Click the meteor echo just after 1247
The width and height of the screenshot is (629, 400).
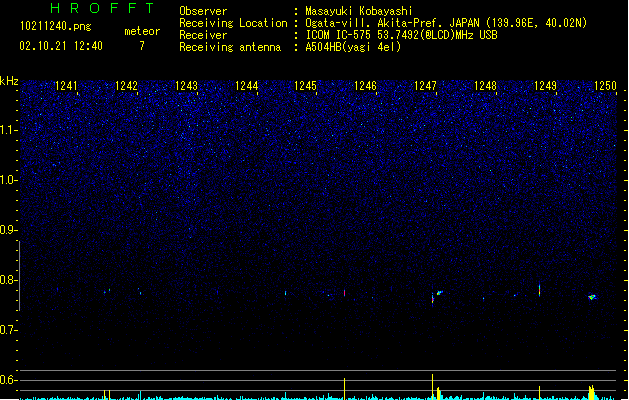coord(439,293)
